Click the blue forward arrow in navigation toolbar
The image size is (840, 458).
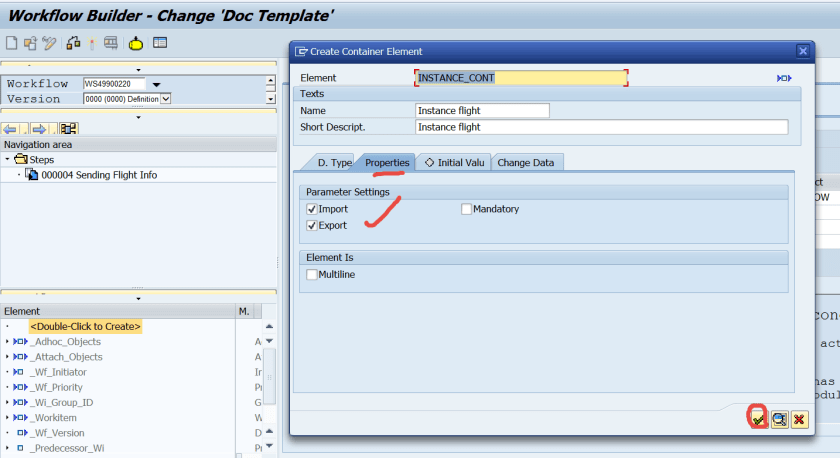(39, 129)
